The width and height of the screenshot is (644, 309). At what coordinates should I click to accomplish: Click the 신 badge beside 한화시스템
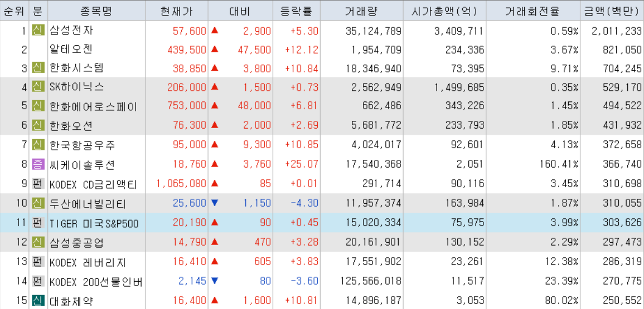38,68
